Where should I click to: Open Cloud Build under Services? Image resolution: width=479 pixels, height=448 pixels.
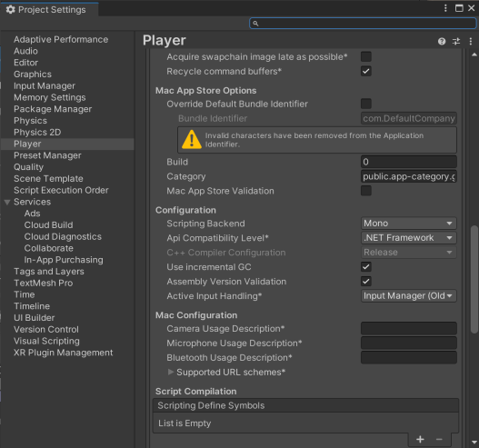pyautogui.click(x=48, y=225)
